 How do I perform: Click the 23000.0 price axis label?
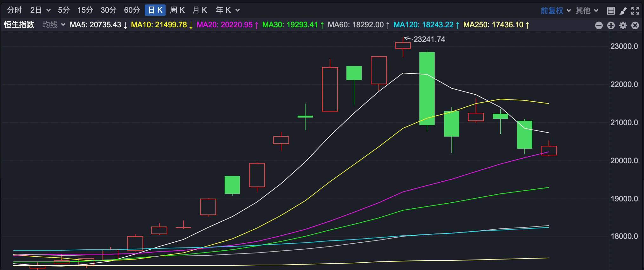click(x=624, y=46)
